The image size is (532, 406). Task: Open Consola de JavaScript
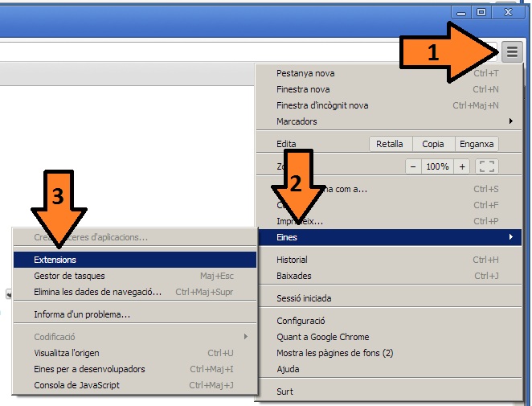[135, 385]
